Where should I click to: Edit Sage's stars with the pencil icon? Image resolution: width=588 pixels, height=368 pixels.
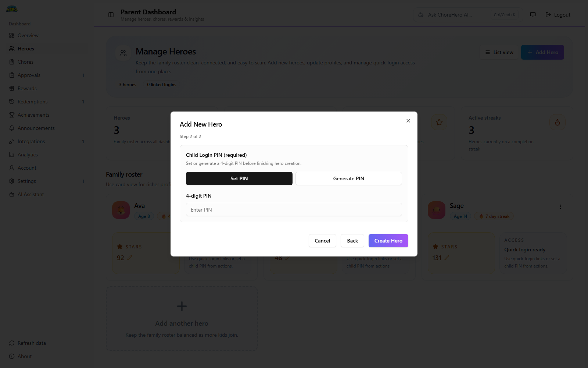click(x=447, y=258)
